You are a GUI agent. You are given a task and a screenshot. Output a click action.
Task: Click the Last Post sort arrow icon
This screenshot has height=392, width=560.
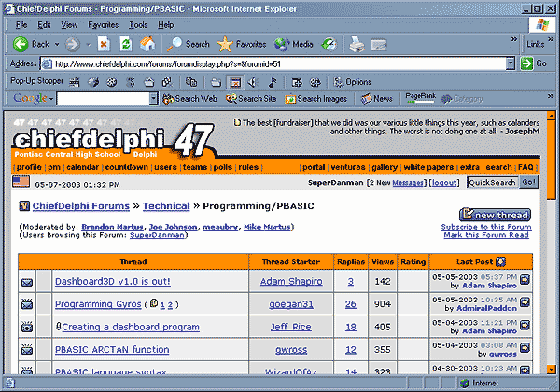tap(500, 261)
